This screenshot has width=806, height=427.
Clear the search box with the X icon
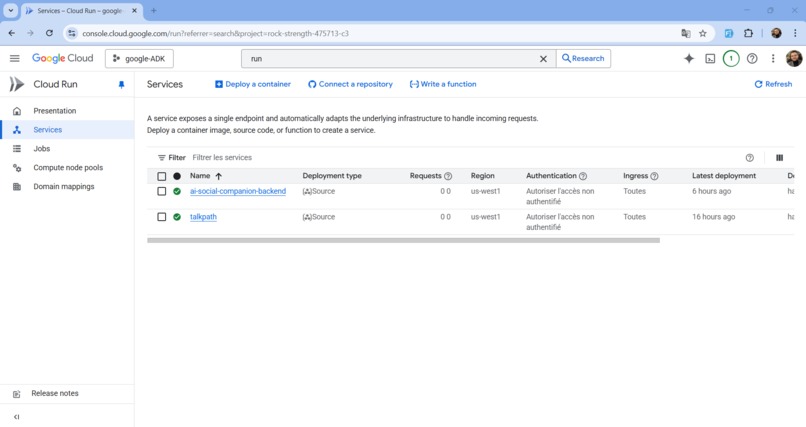point(543,59)
